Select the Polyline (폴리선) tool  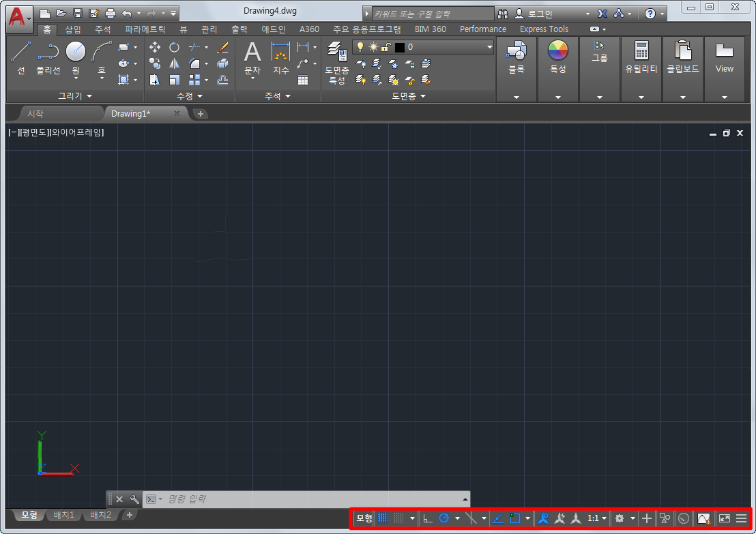[x=48, y=58]
